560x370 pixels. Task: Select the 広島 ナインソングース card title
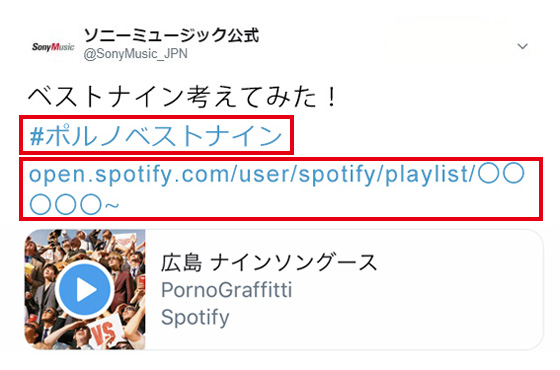coord(269,263)
